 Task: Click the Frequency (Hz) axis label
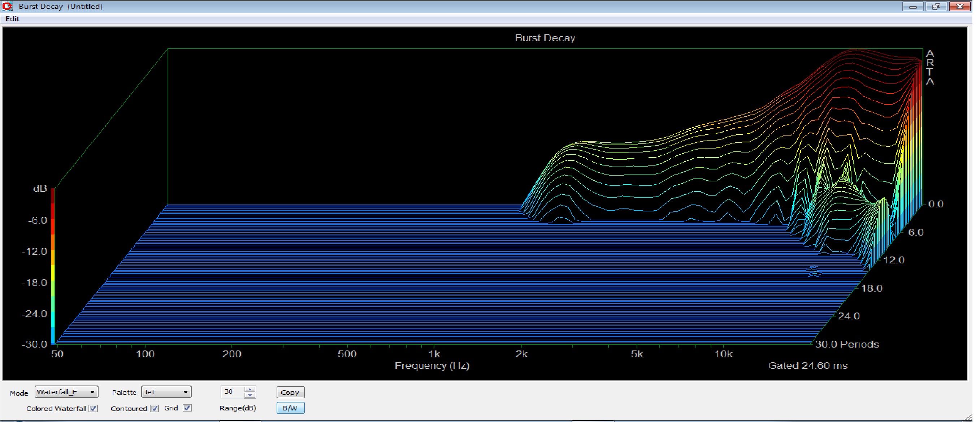[x=432, y=366]
